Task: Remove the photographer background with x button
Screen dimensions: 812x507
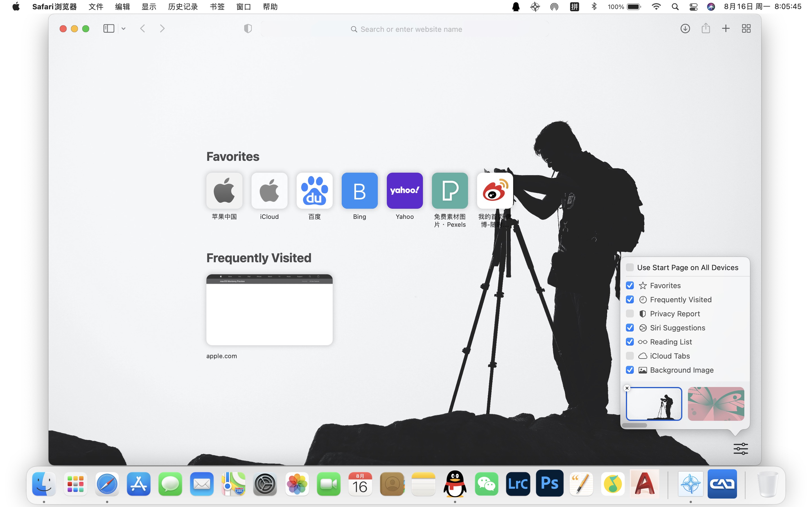Action: 627,388
